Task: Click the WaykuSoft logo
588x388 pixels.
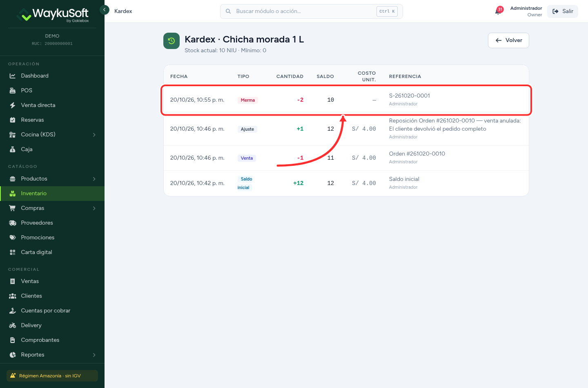Action: (x=52, y=15)
